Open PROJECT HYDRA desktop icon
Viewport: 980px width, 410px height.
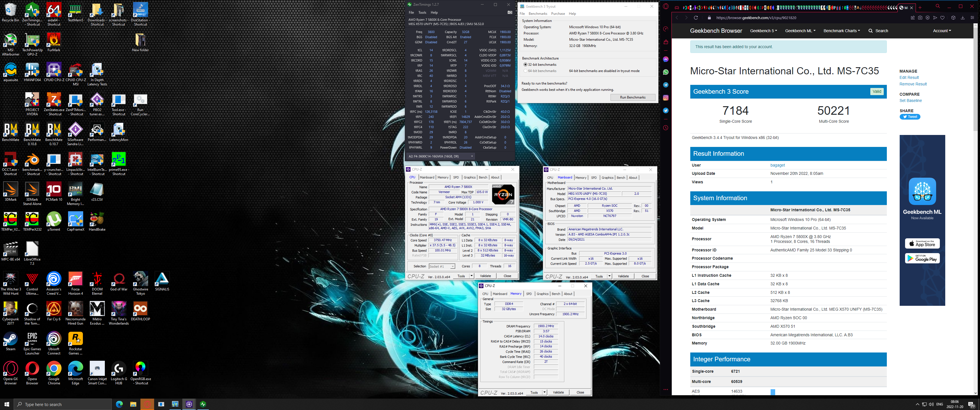click(x=32, y=104)
